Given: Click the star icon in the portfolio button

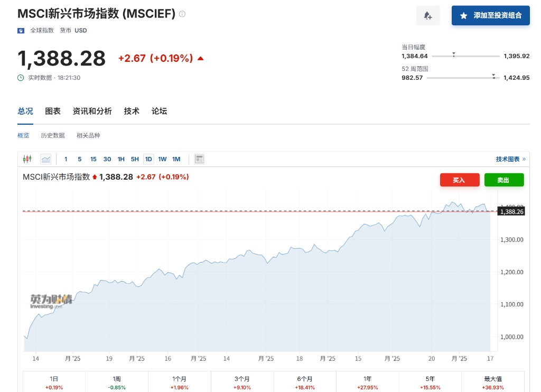Looking at the screenshot, I should 463,16.
